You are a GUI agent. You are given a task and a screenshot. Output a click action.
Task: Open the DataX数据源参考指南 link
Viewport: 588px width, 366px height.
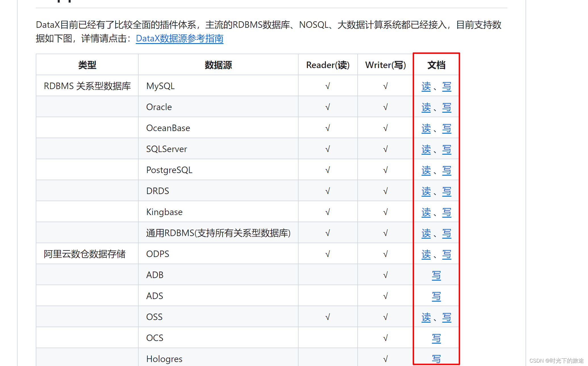tap(180, 38)
